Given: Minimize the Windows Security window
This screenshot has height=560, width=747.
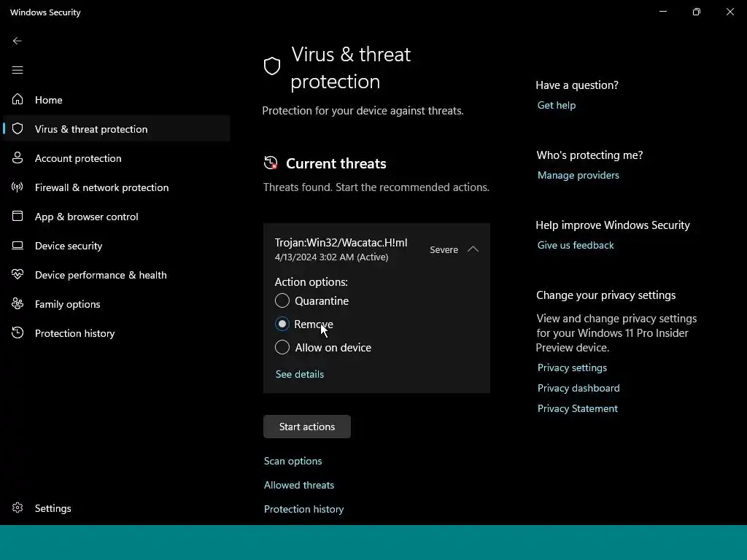Looking at the screenshot, I should [x=662, y=12].
